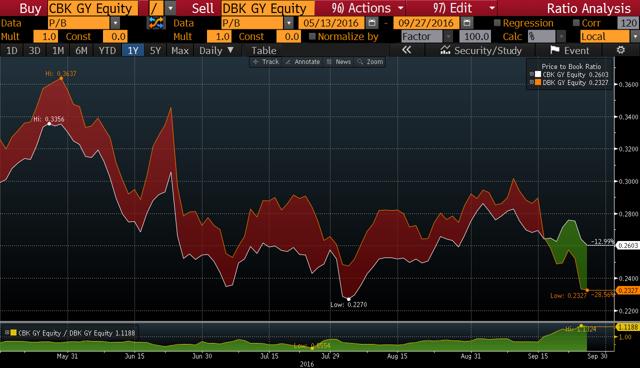This screenshot has width=640, height=368.
Task: Select the YTD time range tab
Action: click(x=107, y=51)
